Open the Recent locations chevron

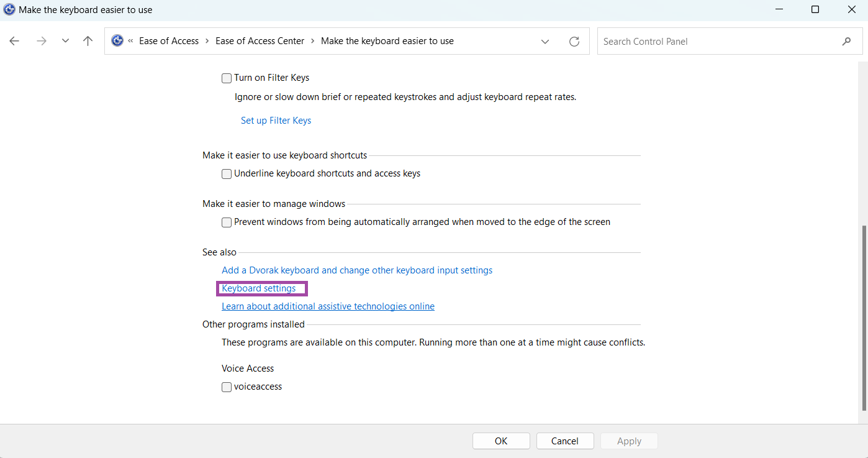[x=65, y=41]
